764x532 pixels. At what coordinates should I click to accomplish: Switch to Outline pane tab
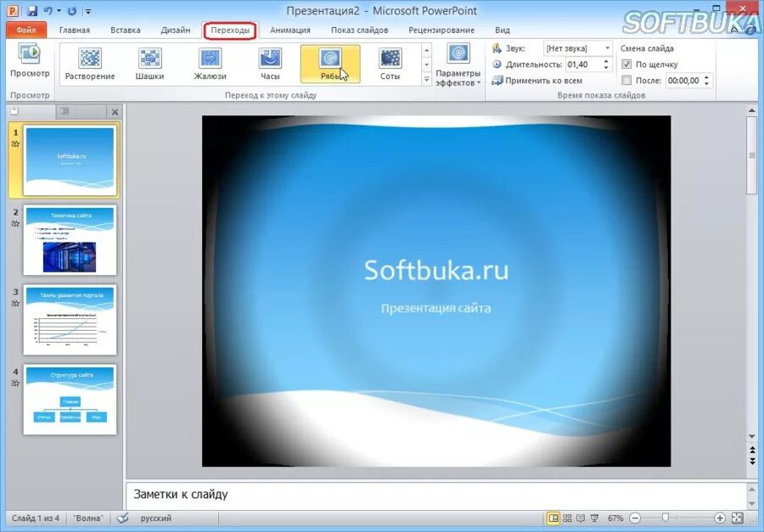pyautogui.click(x=81, y=111)
